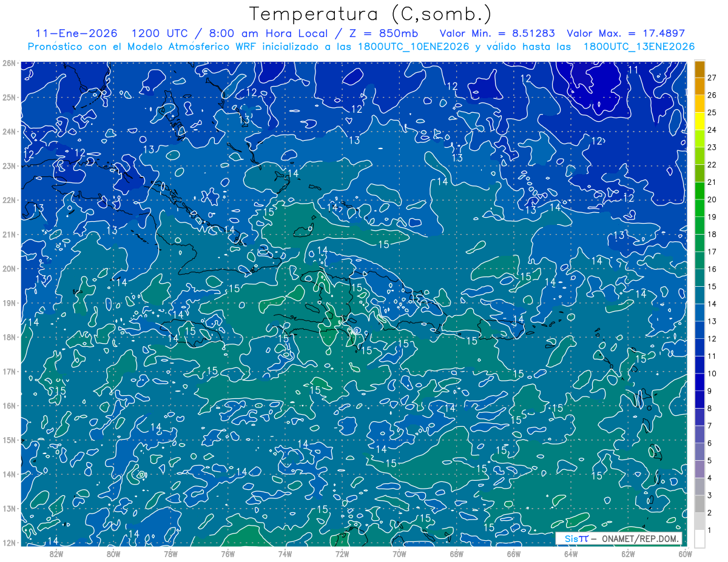Viewport: 728px width, 562px height.
Task: Click the '78W' longitude axis label
Action: click(170, 554)
